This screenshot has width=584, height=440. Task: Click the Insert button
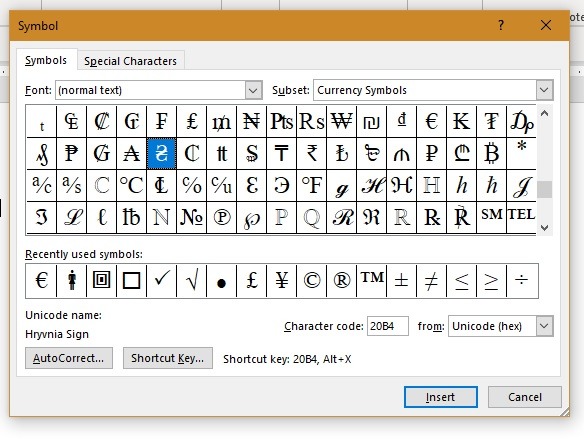coord(441,397)
